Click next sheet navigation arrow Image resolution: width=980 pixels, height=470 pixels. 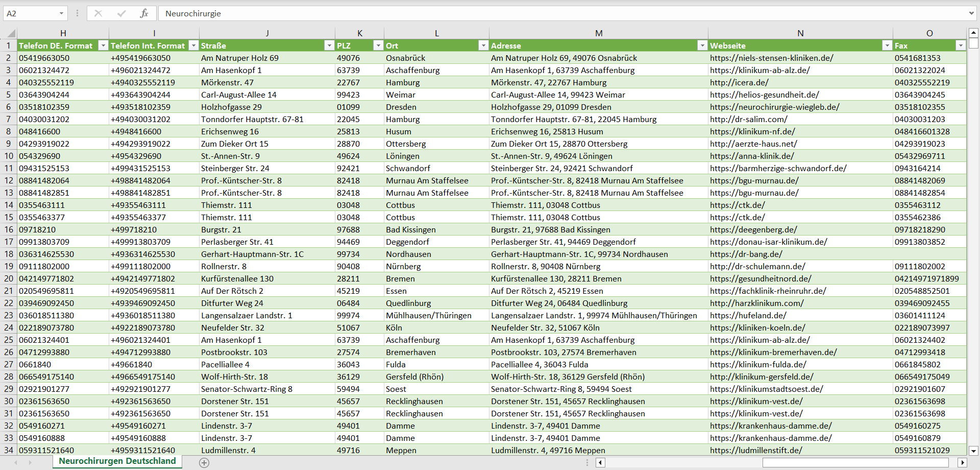click(30, 462)
